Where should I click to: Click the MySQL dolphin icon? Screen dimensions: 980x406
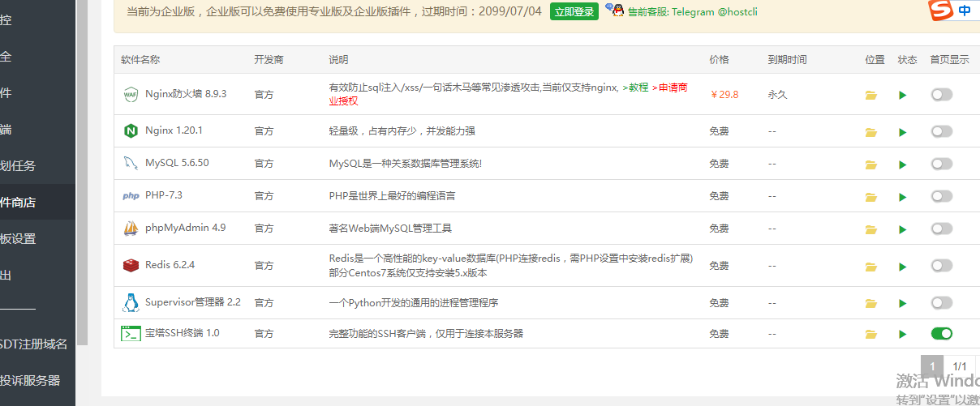tap(131, 163)
